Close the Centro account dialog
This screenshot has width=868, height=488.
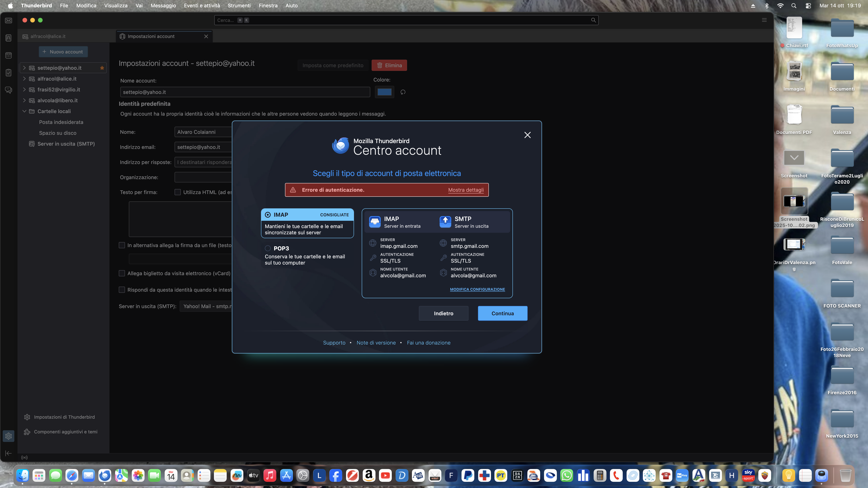(527, 135)
